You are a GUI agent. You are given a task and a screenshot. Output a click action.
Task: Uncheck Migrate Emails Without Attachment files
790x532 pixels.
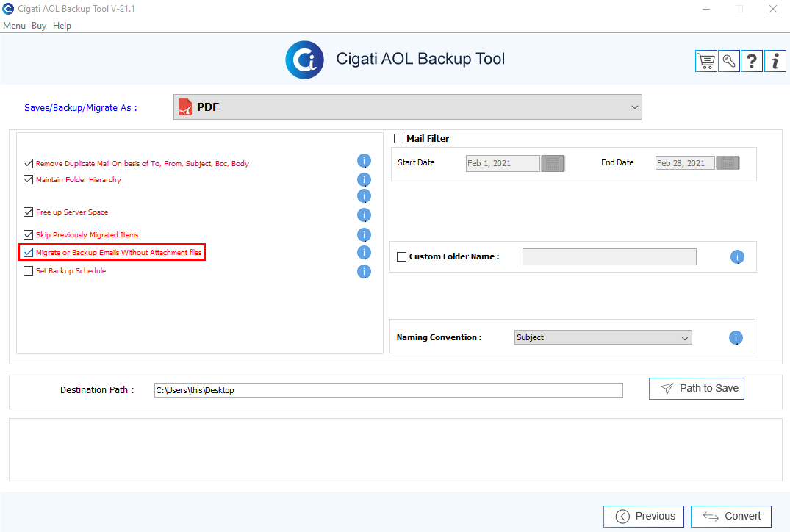tap(28, 252)
